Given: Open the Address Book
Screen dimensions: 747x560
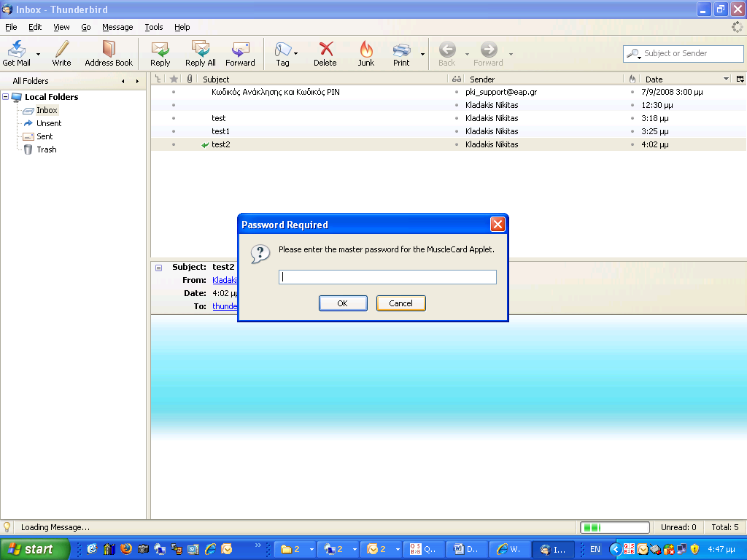Looking at the screenshot, I should pyautogui.click(x=109, y=52).
